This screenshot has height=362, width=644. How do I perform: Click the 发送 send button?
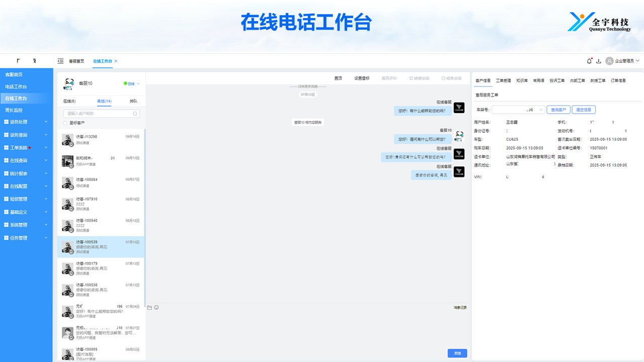click(x=457, y=353)
